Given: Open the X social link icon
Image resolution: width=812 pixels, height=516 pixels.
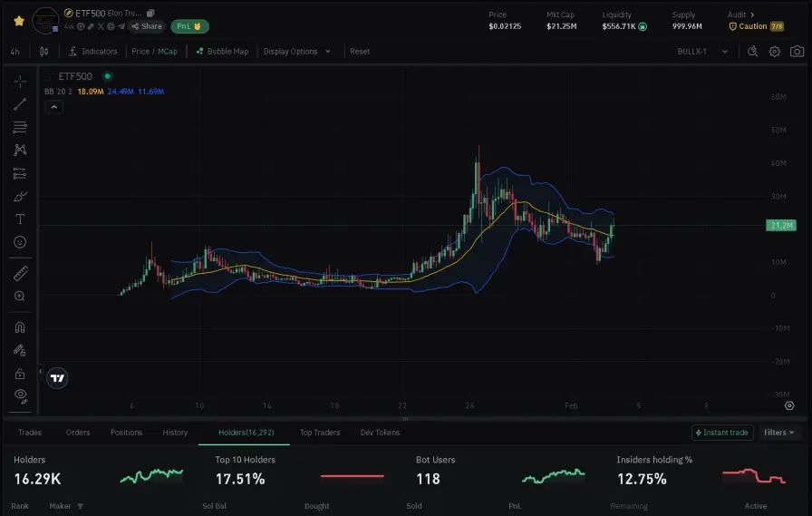Looking at the screenshot, I should (x=101, y=26).
